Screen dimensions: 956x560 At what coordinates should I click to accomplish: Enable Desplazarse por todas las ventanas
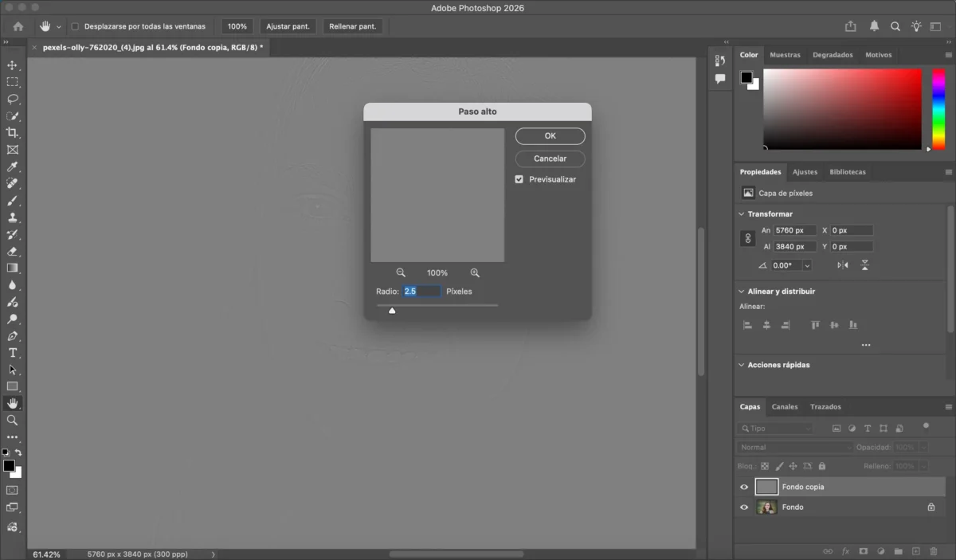[x=76, y=26]
